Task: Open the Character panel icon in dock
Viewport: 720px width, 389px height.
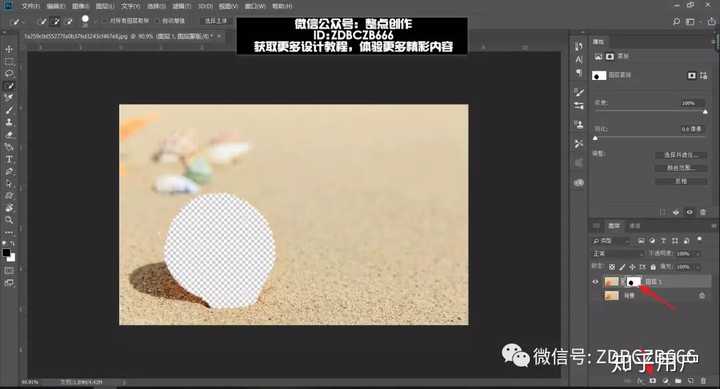Action: click(x=579, y=60)
